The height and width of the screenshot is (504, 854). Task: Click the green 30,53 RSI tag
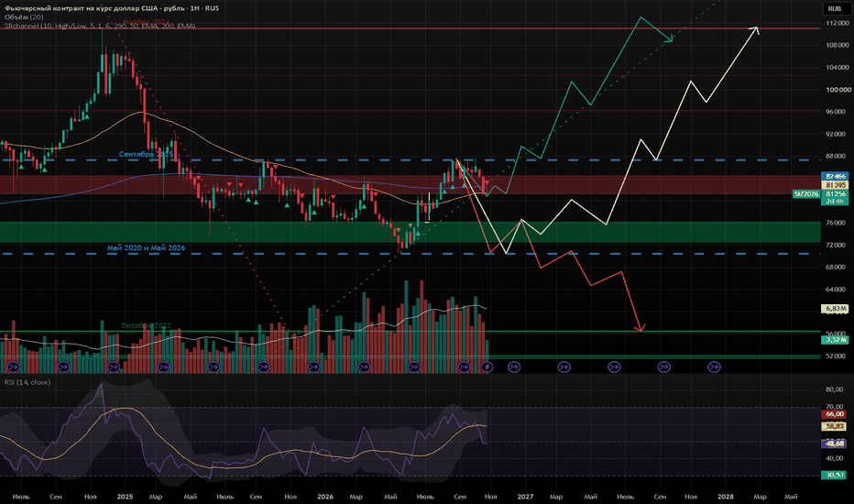click(835, 475)
